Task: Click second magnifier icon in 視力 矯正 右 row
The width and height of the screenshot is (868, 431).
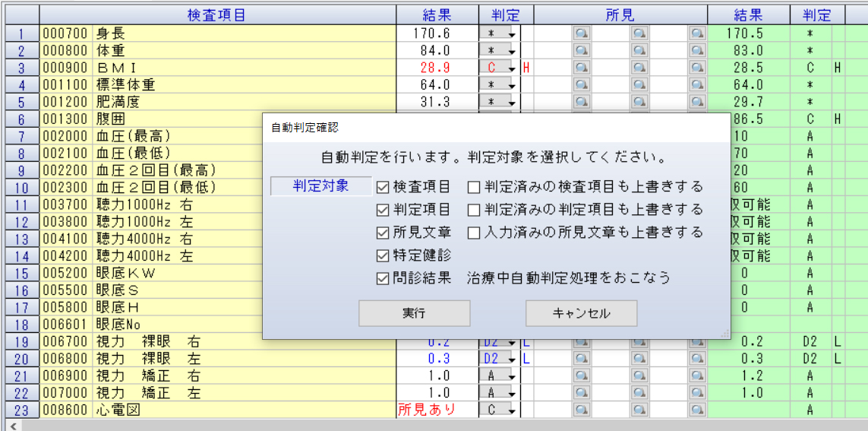Action: pyautogui.click(x=639, y=376)
